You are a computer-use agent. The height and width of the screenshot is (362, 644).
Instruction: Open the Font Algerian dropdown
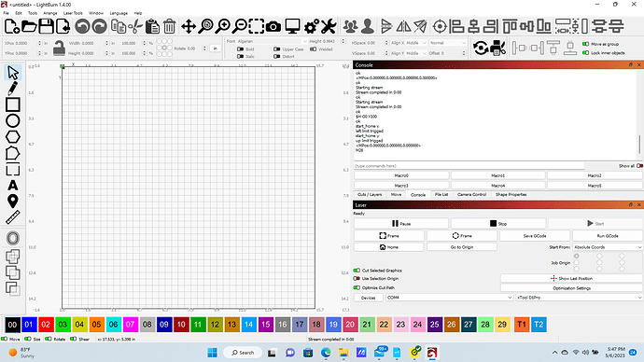coord(272,41)
